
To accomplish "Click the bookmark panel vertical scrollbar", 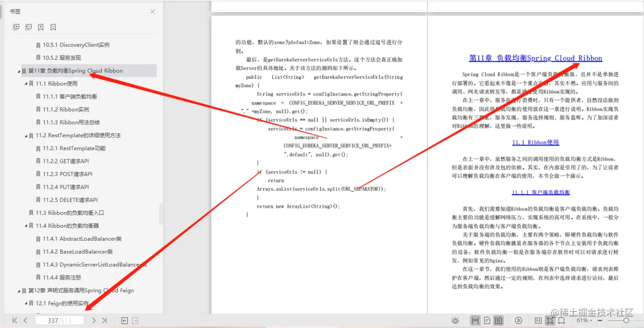I will coord(160,213).
